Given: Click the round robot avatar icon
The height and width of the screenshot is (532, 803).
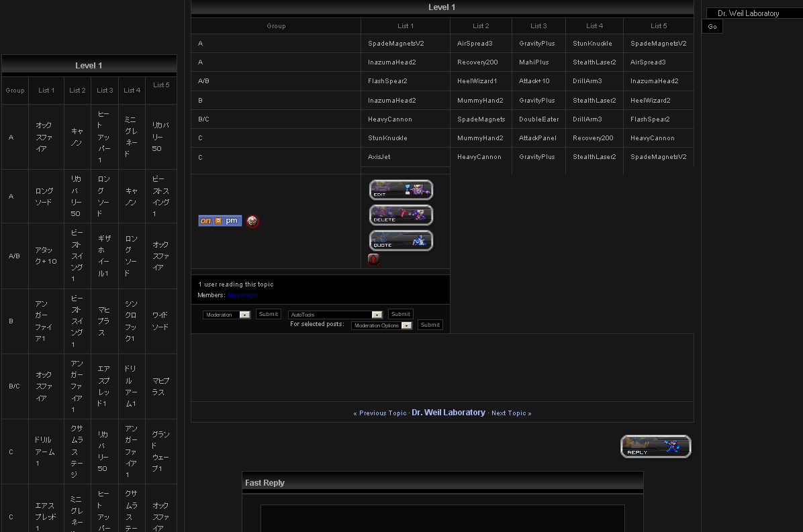Looking at the screenshot, I should pos(252,221).
